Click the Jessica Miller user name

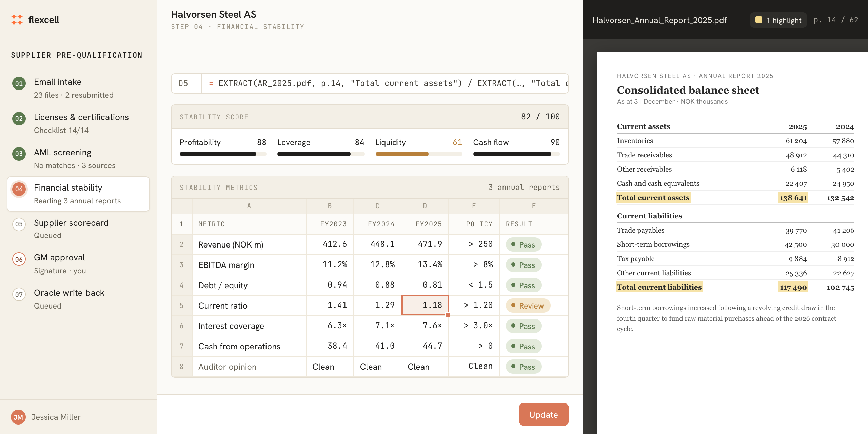coord(56,417)
